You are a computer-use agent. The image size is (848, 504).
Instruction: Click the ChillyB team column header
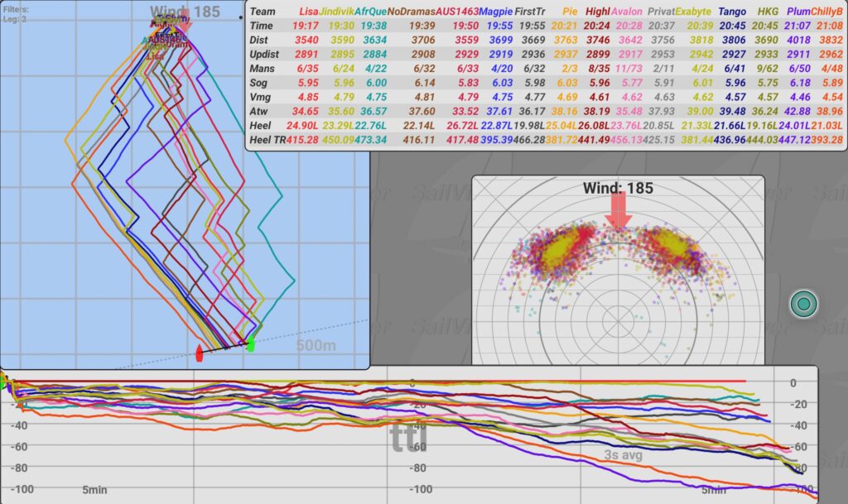tap(826, 12)
